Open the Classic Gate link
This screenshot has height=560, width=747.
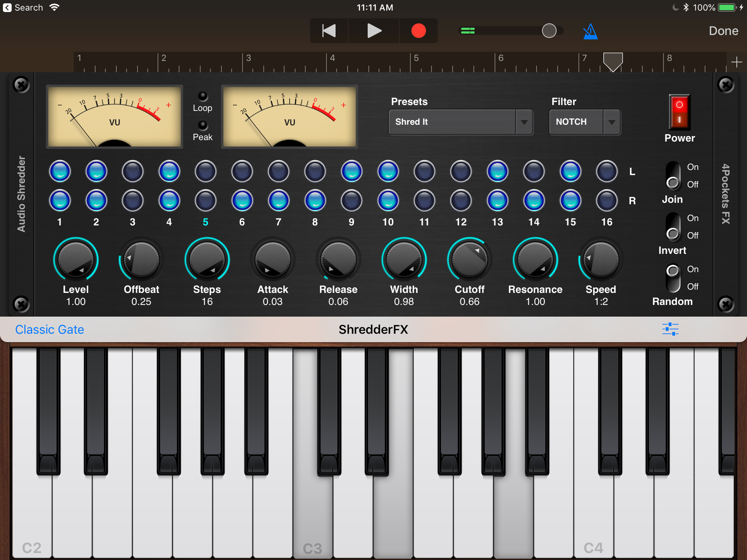pyautogui.click(x=50, y=329)
